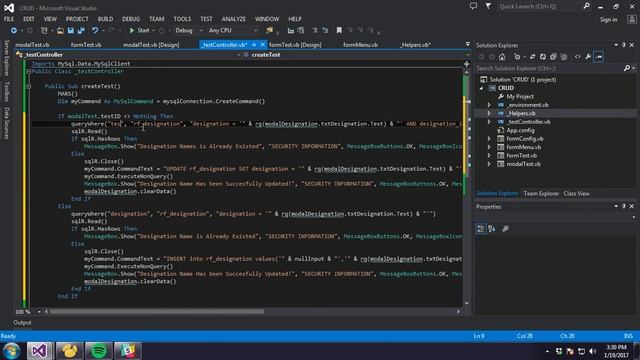Select formMenu.vb in Solution Explorer
This screenshot has height=360, width=640.
pyautogui.click(x=523, y=147)
